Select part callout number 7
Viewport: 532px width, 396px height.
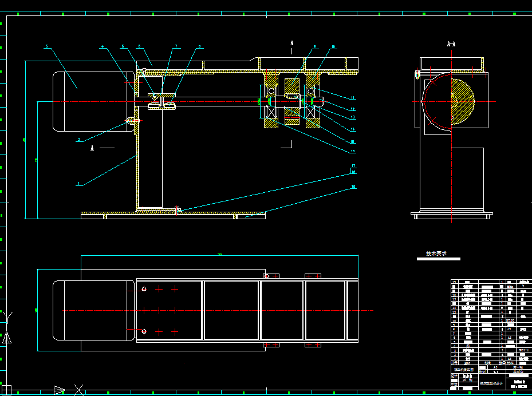coord(176,46)
